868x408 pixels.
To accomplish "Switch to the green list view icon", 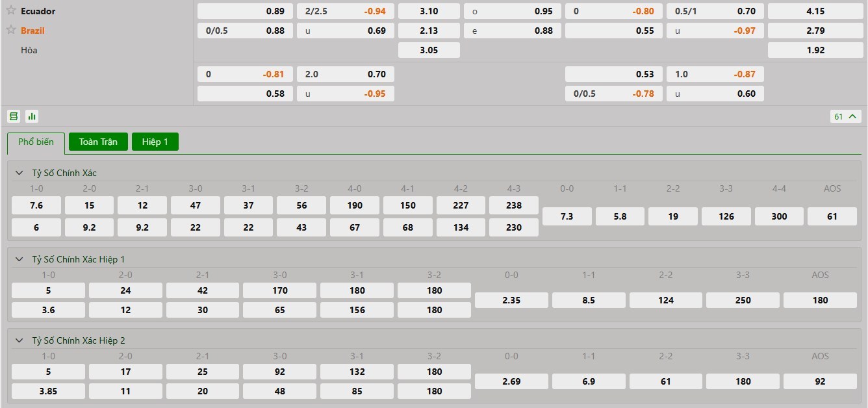I will tap(13, 116).
